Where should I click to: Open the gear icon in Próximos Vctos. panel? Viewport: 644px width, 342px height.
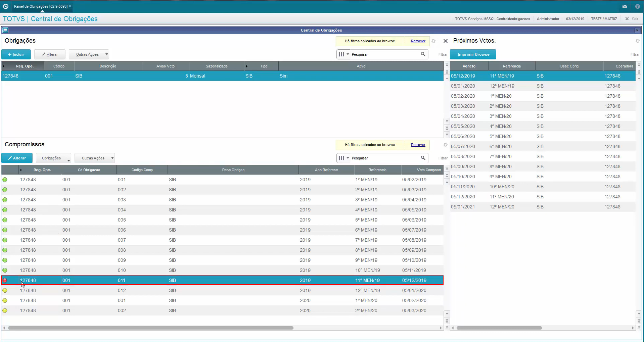pos(637,41)
